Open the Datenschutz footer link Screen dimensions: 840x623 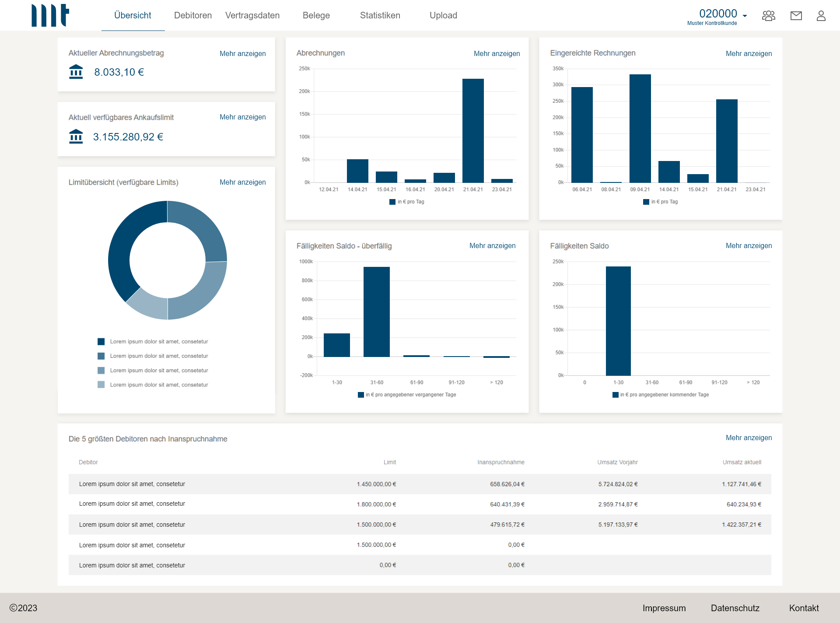pos(735,608)
